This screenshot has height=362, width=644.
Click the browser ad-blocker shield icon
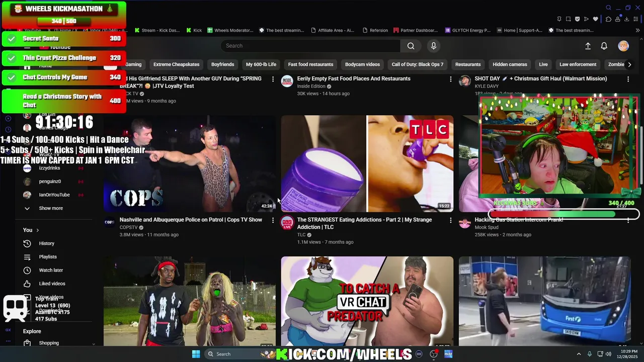click(x=577, y=19)
